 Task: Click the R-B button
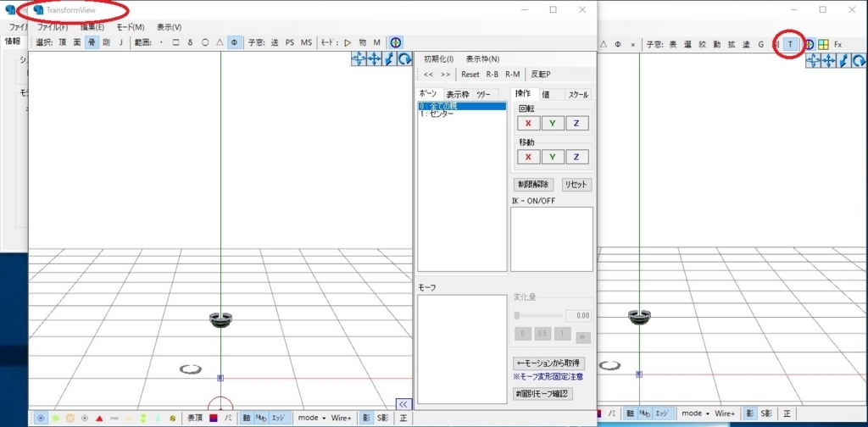(x=492, y=74)
